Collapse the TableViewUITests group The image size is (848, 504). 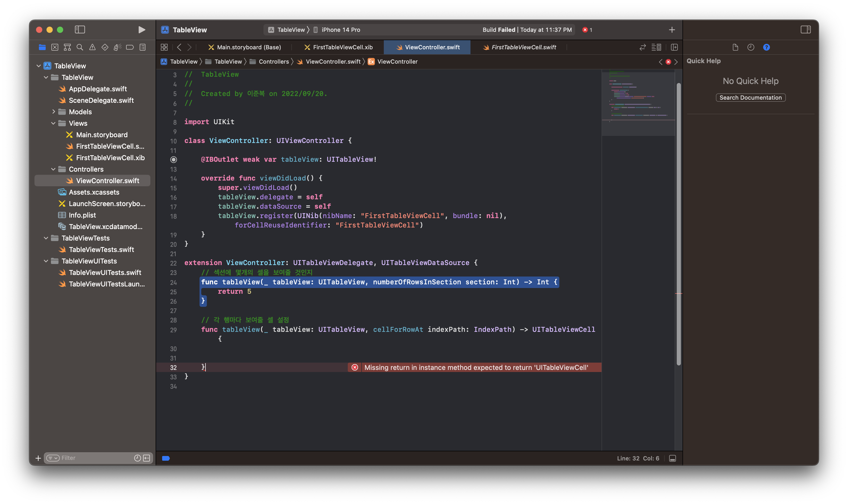(46, 261)
